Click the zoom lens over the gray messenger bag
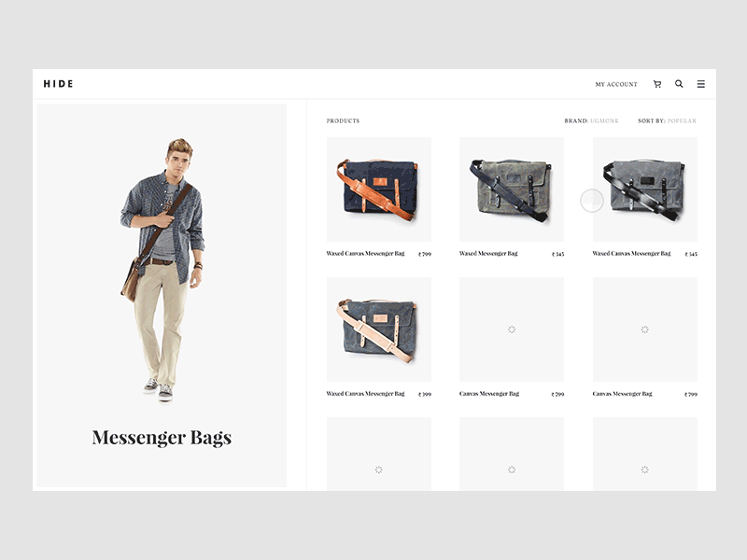 591,199
